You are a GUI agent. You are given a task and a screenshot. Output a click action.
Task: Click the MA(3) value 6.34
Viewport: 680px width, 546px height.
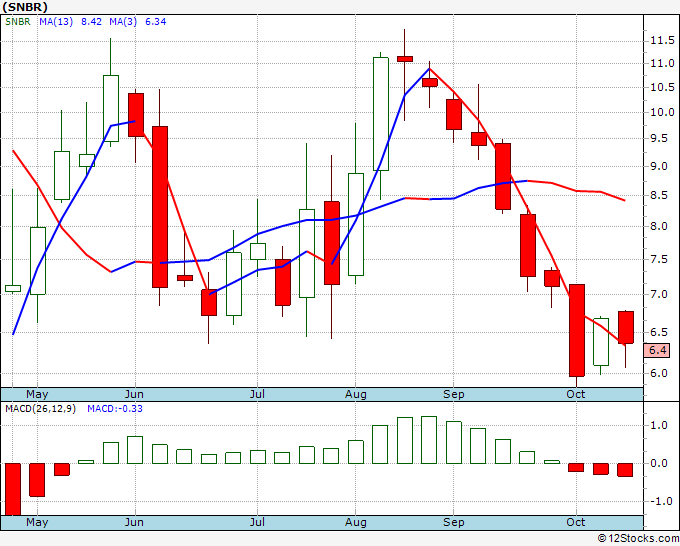coord(156,22)
